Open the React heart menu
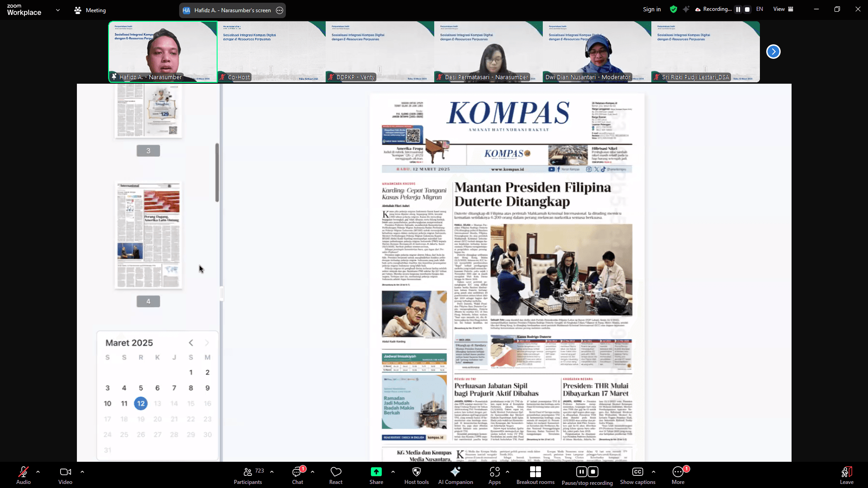The image size is (868, 488). pos(336,475)
